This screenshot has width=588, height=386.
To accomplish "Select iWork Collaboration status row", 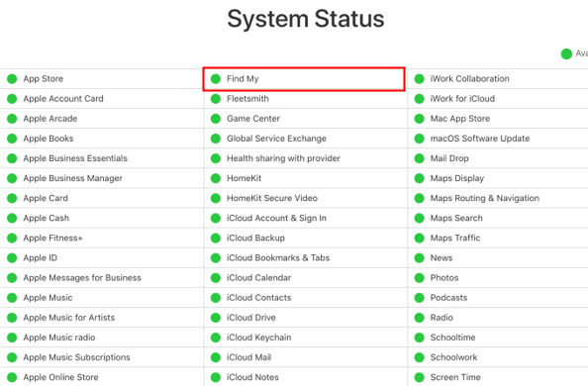I will click(498, 79).
